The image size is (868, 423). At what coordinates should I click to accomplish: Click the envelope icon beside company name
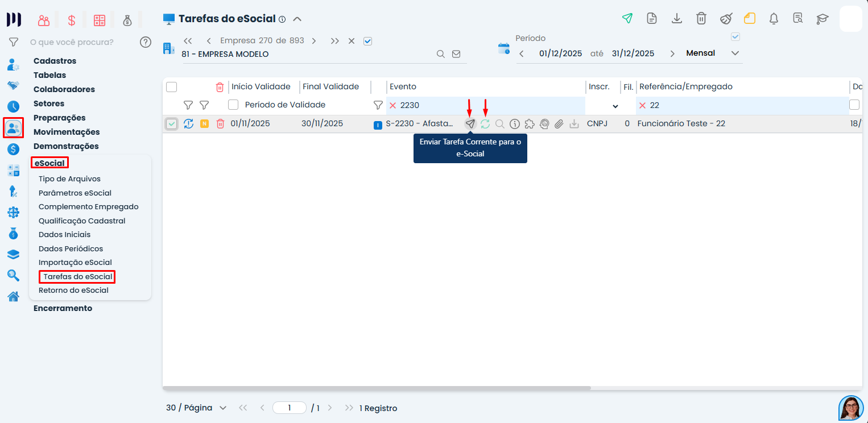coord(456,54)
